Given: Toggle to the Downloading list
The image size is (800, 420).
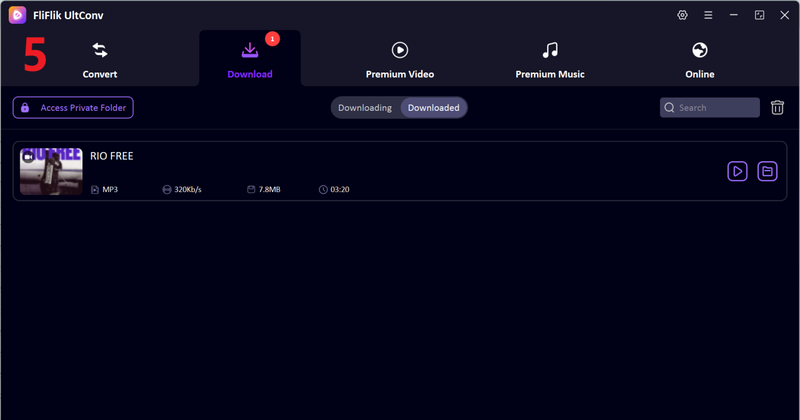Looking at the screenshot, I should [365, 108].
